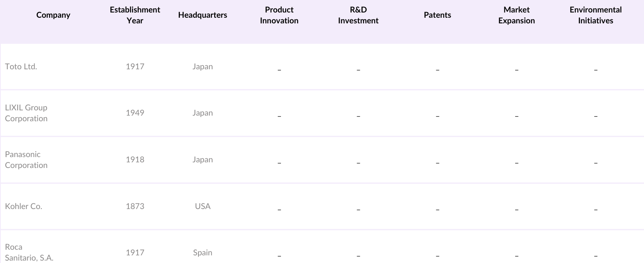Screen dimensions: 644x263
Task: Select the Product Innovation header
Action: (279, 15)
